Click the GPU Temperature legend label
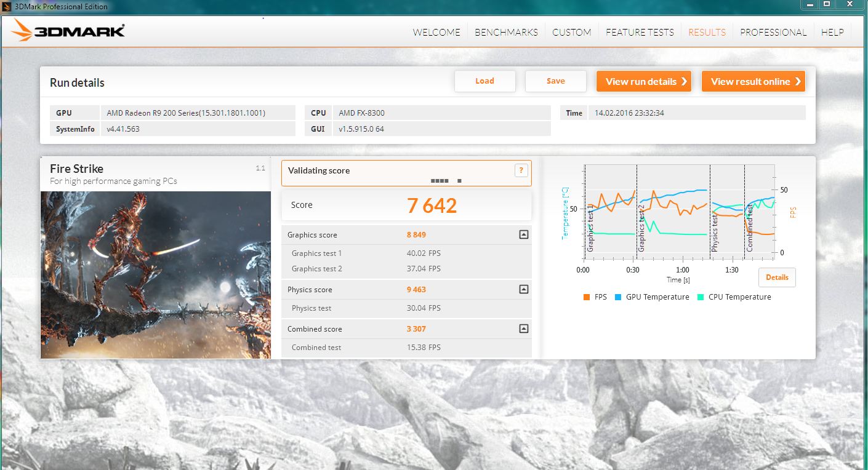The image size is (868, 470). (x=657, y=297)
